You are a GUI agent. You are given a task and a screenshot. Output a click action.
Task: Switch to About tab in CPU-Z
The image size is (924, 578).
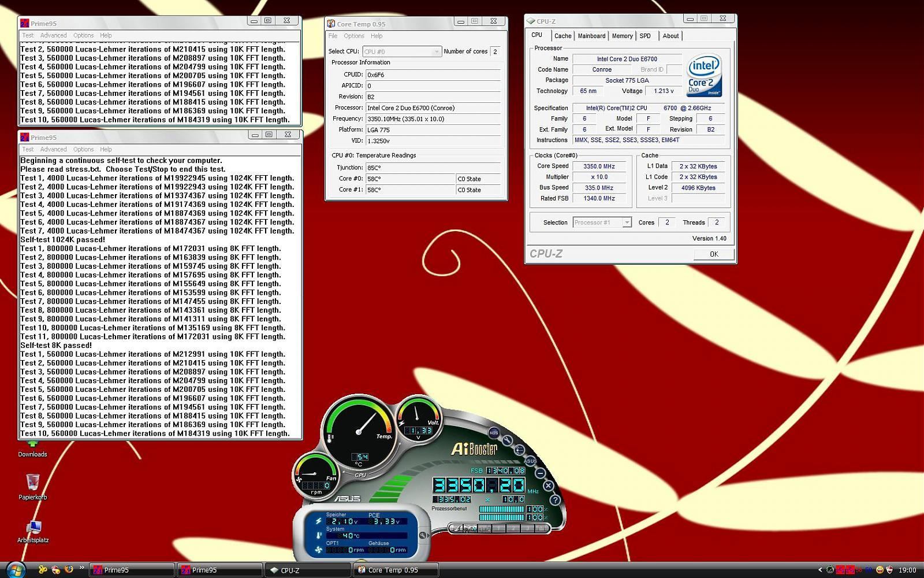click(x=670, y=36)
